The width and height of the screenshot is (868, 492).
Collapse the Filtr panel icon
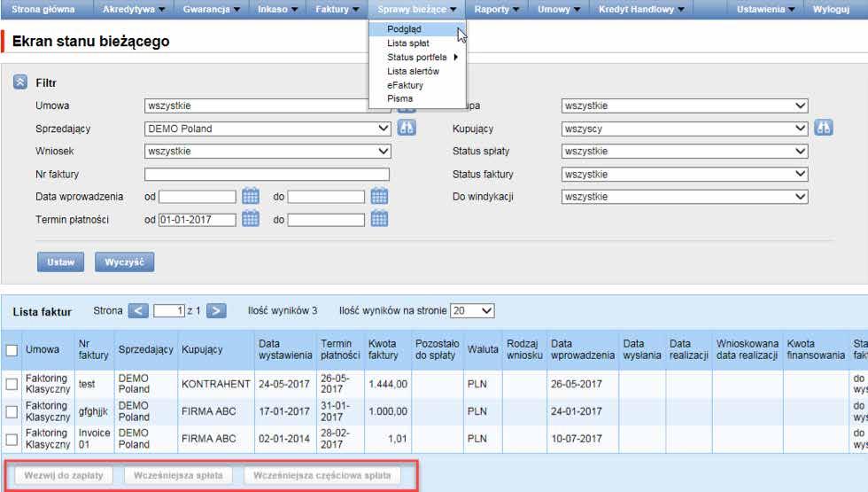click(19, 82)
